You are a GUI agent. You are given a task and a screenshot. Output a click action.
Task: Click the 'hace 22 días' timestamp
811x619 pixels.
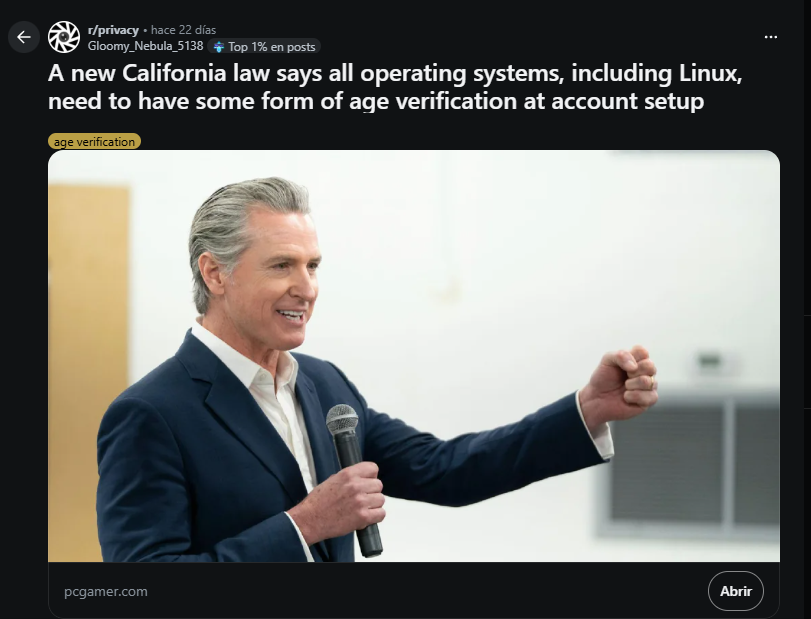(183, 30)
